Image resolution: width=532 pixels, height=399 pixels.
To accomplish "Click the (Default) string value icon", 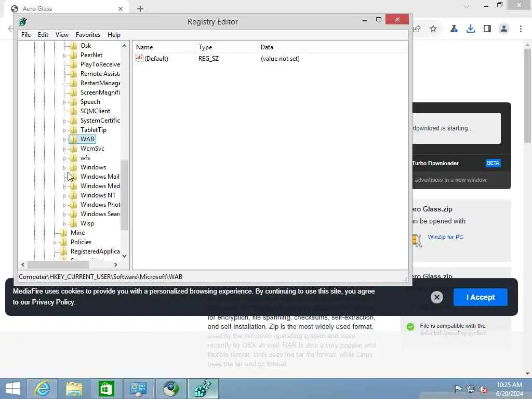I will (139, 58).
